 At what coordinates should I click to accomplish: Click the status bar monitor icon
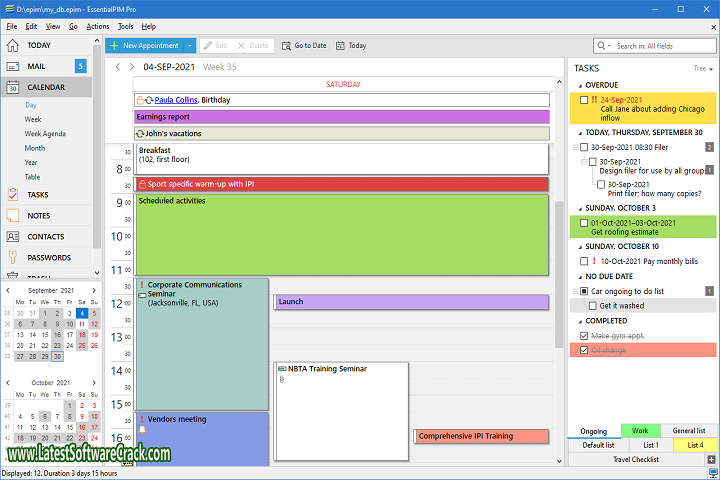[x=713, y=473]
